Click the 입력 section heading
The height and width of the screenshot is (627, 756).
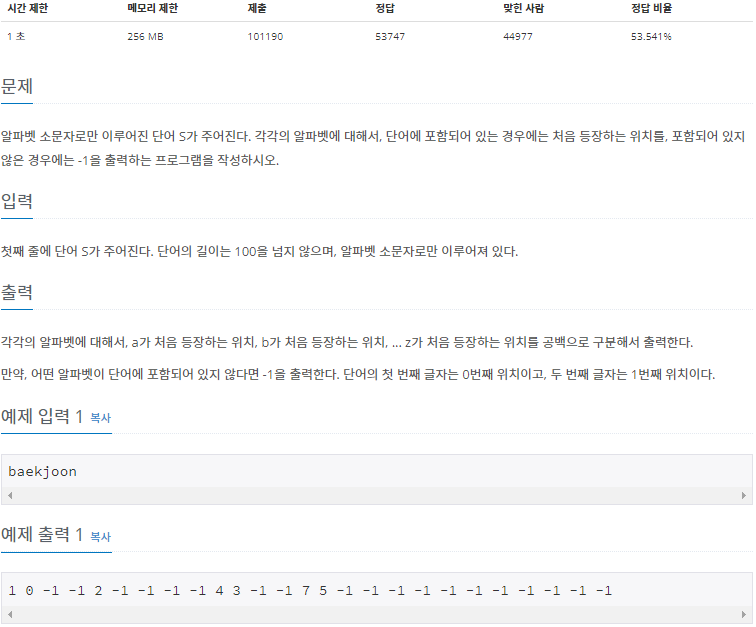tap(17, 201)
